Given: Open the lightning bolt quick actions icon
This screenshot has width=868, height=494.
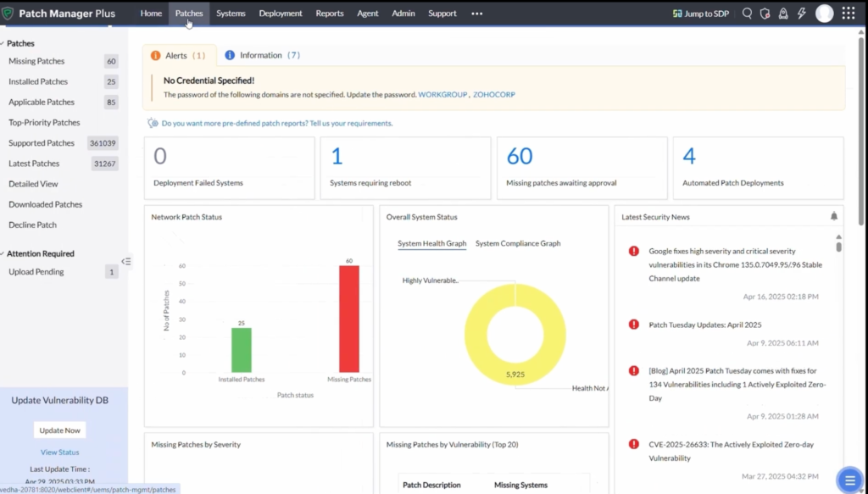Looking at the screenshot, I should pyautogui.click(x=801, y=14).
